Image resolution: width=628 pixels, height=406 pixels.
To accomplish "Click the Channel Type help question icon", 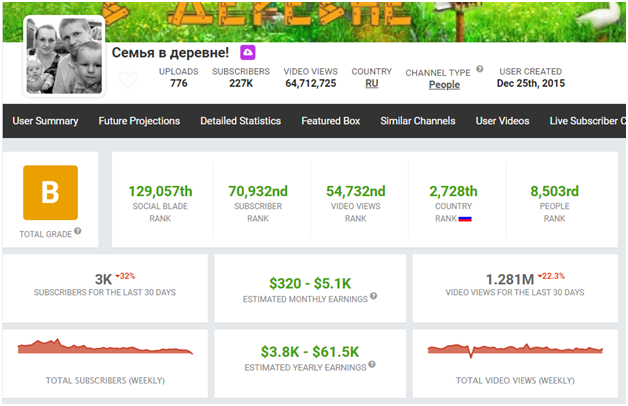I will pos(479,69).
